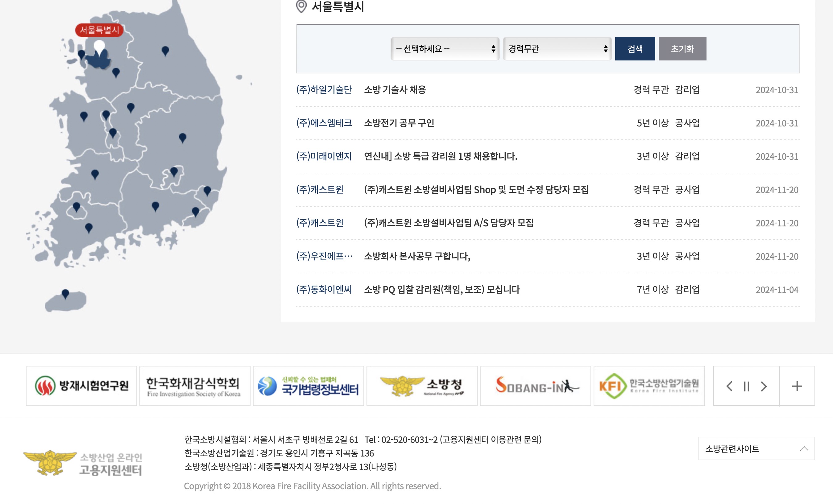Open the 소방전기 공무 구인 job posting
The height and width of the screenshot is (504, 833).
point(399,123)
